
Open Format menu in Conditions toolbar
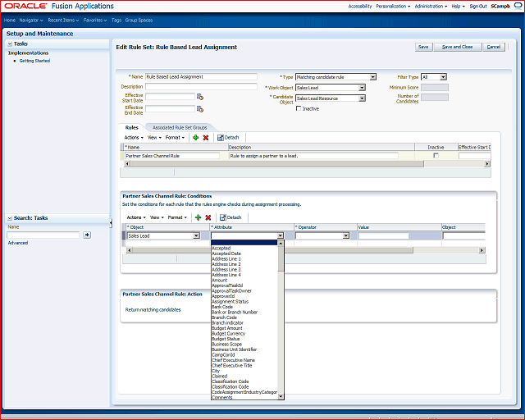(x=177, y=217)
